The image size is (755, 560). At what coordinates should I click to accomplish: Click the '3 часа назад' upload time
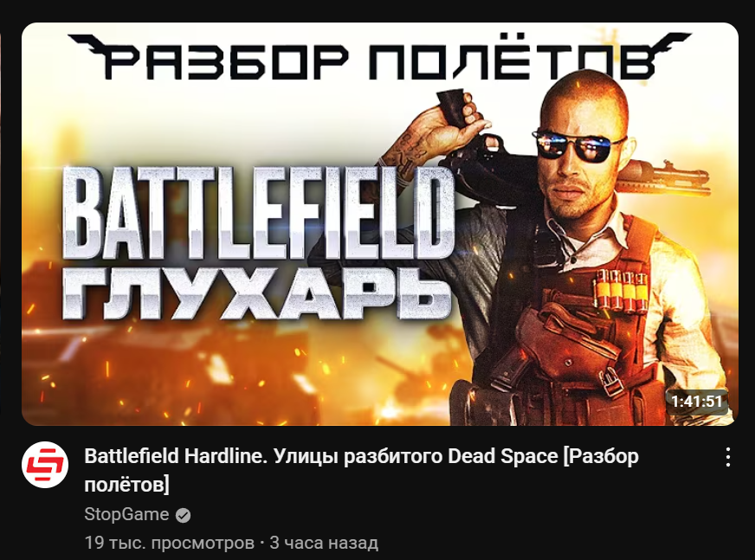pos(324,543)
